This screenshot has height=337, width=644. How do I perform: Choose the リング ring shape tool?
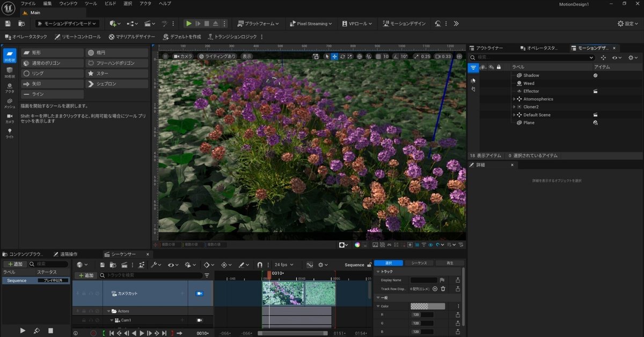(52, 74)
